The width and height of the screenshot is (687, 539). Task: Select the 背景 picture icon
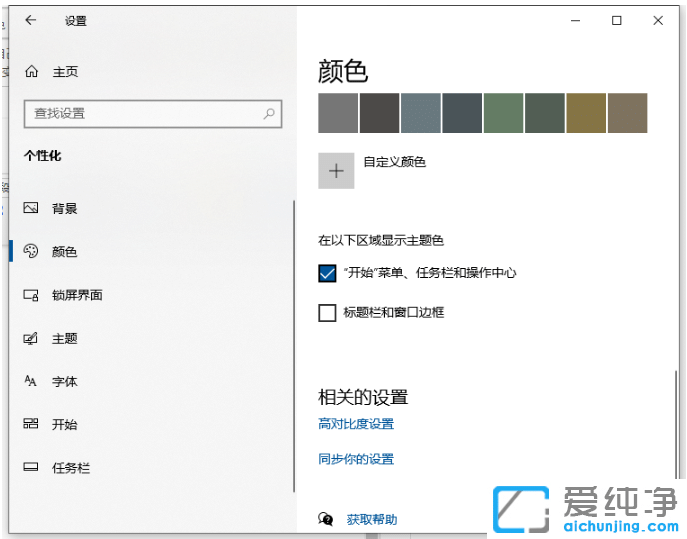point(31,208)
